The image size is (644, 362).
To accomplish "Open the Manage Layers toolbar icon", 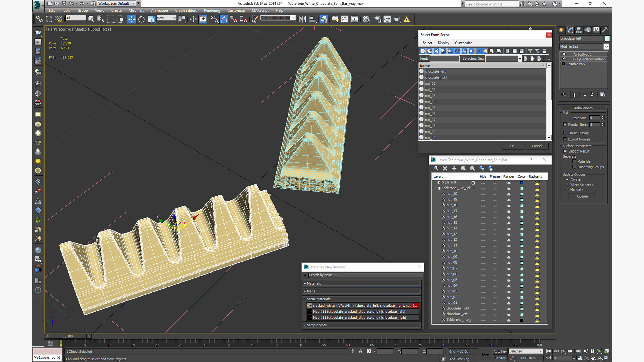I will [324, 19].
